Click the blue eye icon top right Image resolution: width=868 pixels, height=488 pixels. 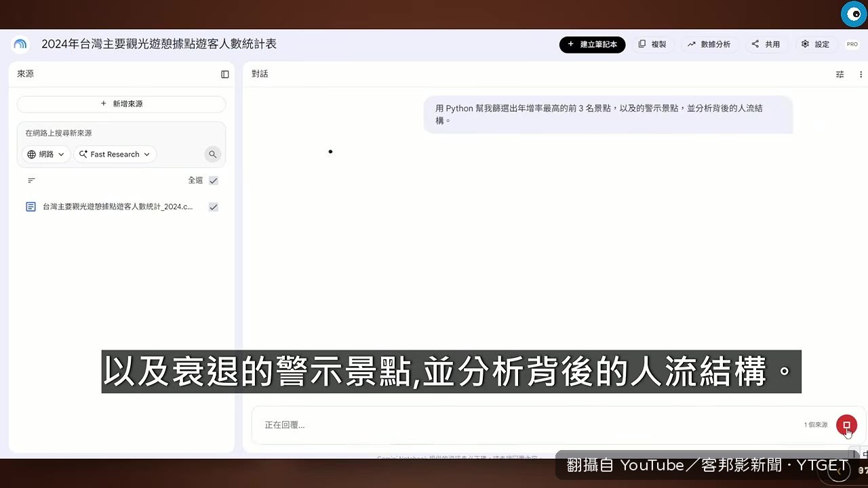[x=854, y=14]
